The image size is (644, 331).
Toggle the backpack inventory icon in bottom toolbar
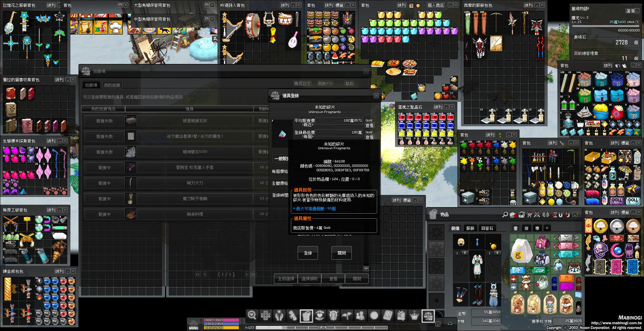click(x=306, y=315)
